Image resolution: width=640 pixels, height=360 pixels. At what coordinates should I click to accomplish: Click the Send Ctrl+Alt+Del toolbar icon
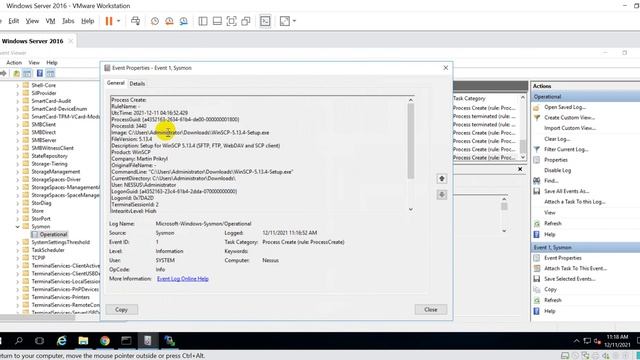tap(136, 21)
